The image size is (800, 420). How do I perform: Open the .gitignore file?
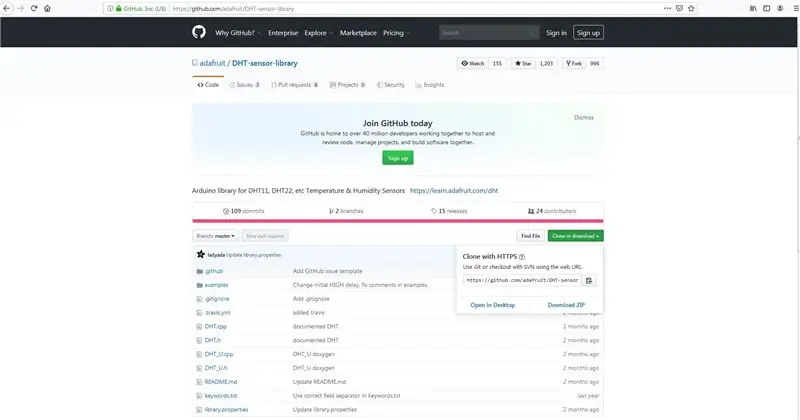coord(217,299)
